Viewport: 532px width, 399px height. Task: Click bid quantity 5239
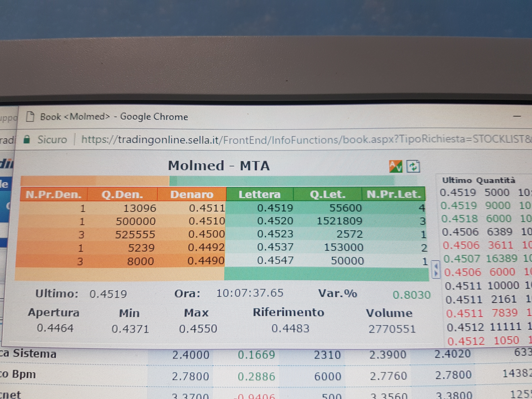tap(141, 248)
